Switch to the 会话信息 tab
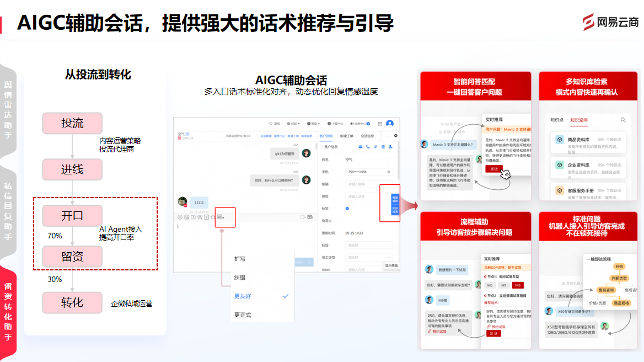This screenshot has width=644, height=362. 367,136
